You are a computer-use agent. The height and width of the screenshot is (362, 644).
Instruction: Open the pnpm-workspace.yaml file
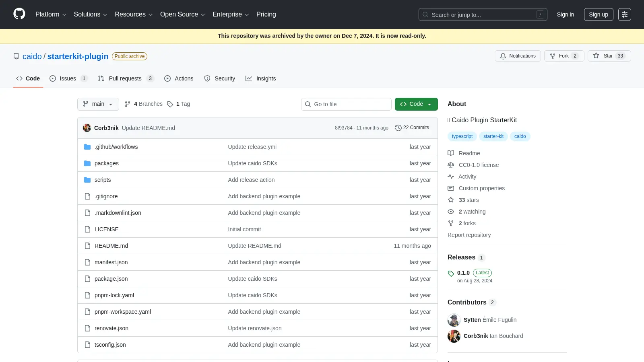[123, 312]
